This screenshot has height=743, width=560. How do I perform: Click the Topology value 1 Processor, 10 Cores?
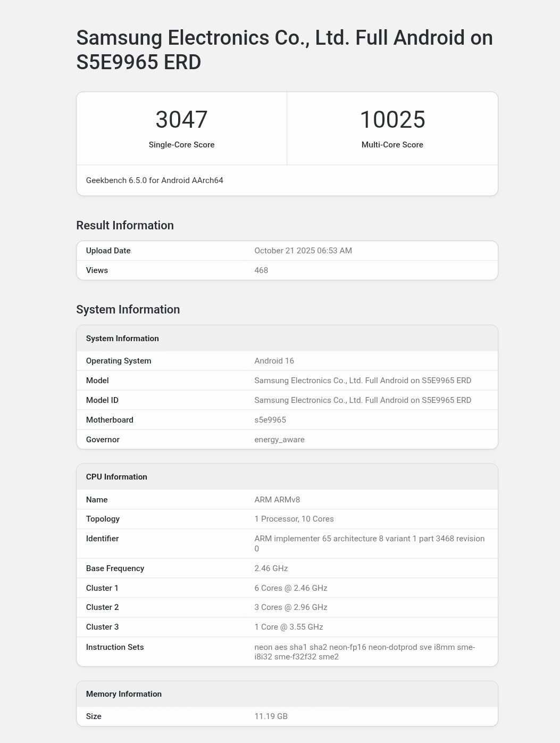pyautogui.click(x=294, y=519)
